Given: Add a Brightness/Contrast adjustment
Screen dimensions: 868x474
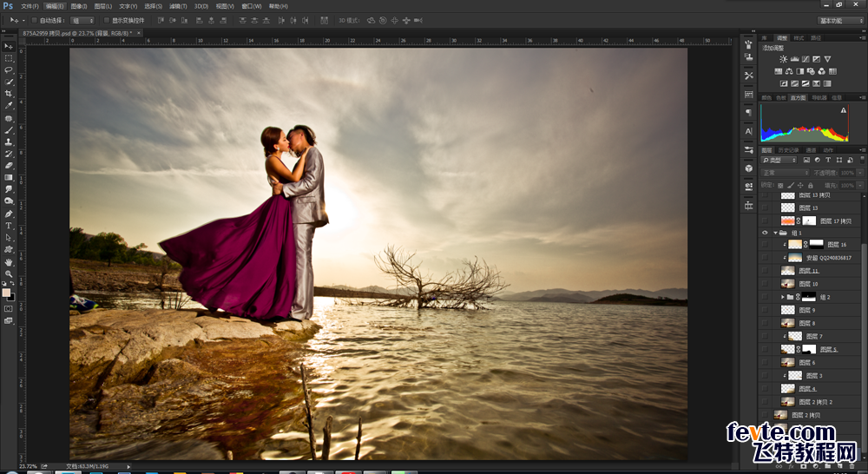Looking at the screenshot, I should 783,59.
